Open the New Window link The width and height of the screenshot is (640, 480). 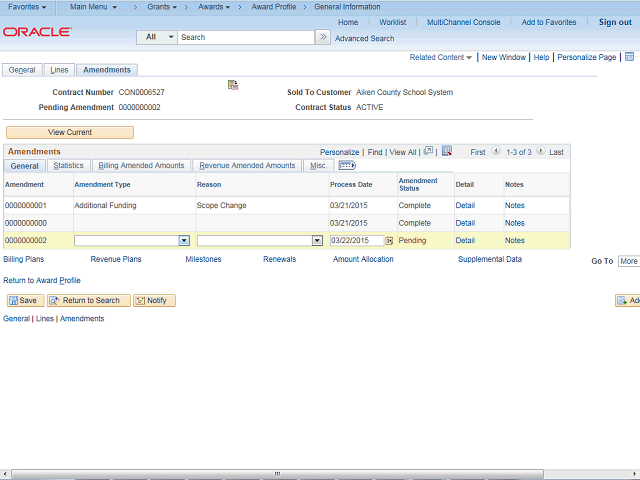[503, 57]
